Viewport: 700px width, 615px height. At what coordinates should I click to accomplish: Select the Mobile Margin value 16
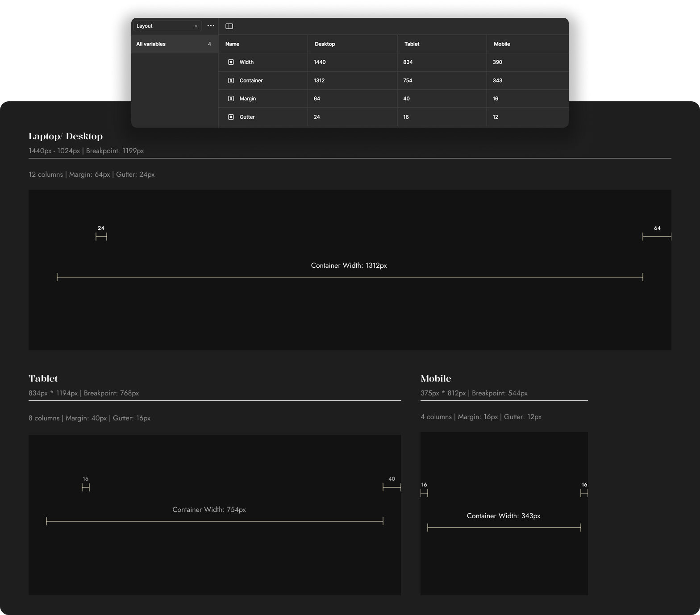coord(496,99)
